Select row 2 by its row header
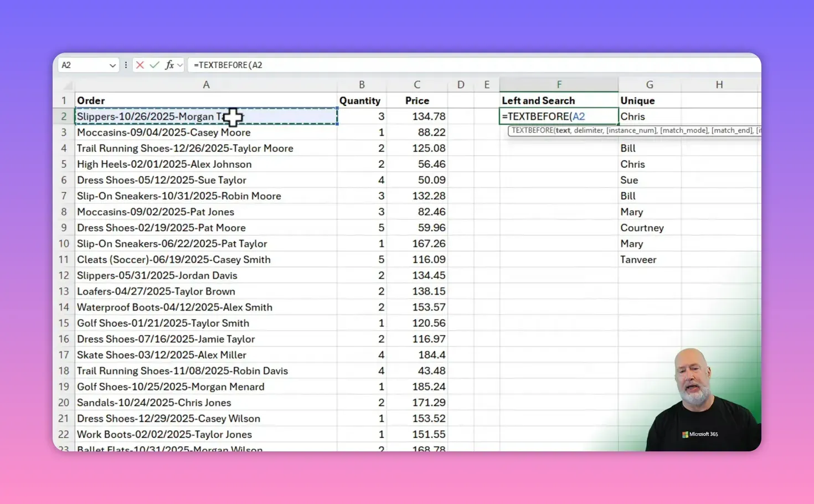 click(x=63, y=116)
